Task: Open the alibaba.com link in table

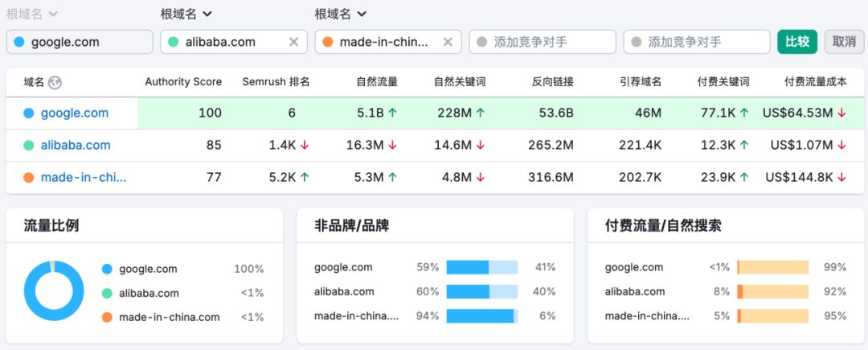Action: pos(76,145)
